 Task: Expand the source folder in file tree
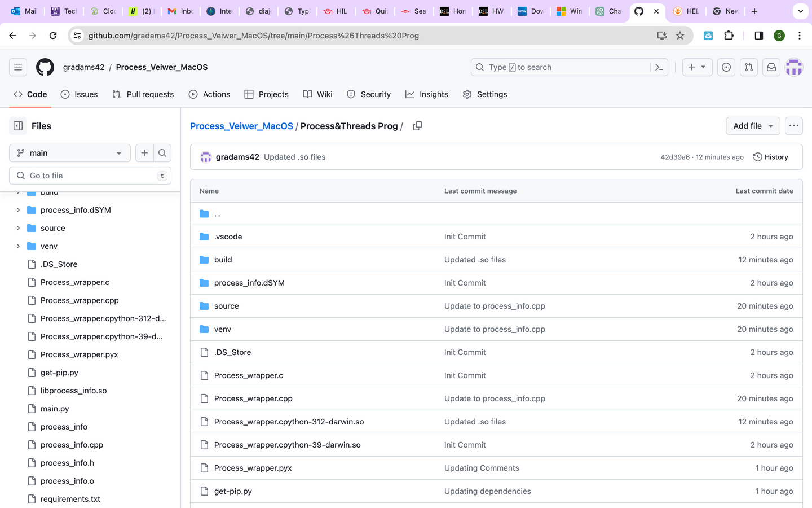coord(18,228)
